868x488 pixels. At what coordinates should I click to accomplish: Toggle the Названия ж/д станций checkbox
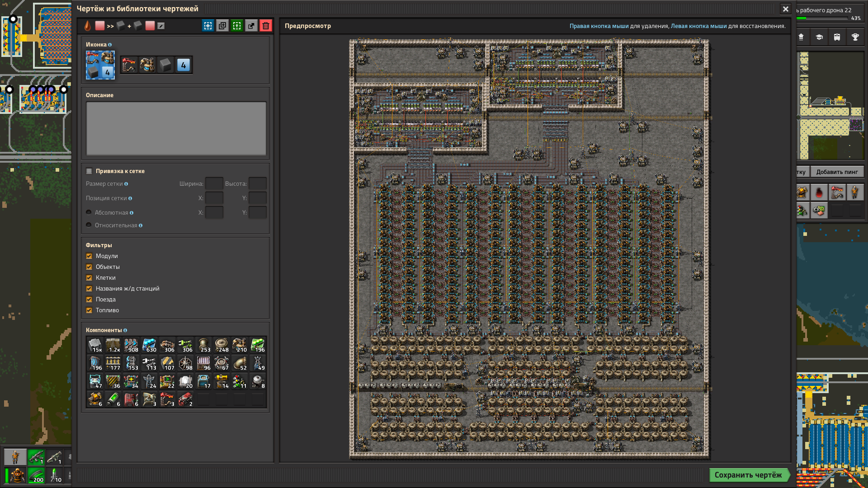click(x=89, y=289)
